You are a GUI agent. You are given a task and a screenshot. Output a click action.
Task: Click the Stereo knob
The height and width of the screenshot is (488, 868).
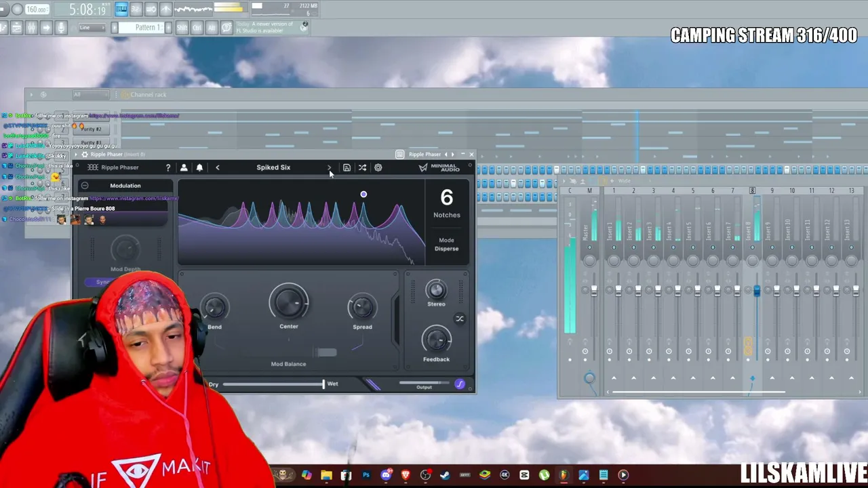point(436,290)
